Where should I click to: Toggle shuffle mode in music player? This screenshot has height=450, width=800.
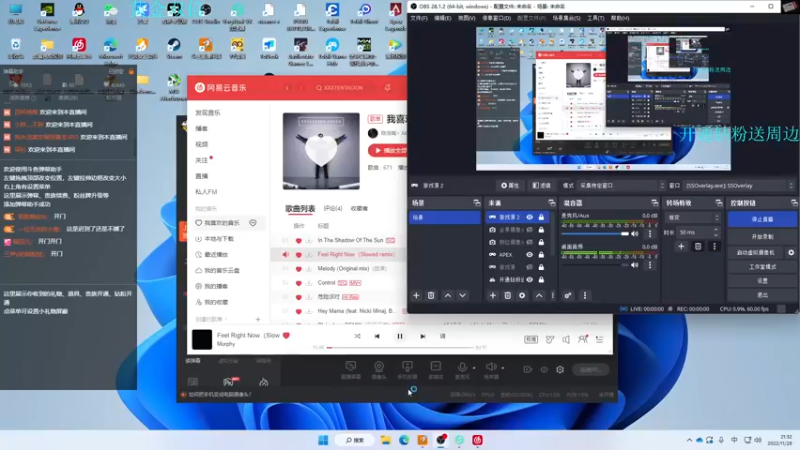[x=357, y=336]
